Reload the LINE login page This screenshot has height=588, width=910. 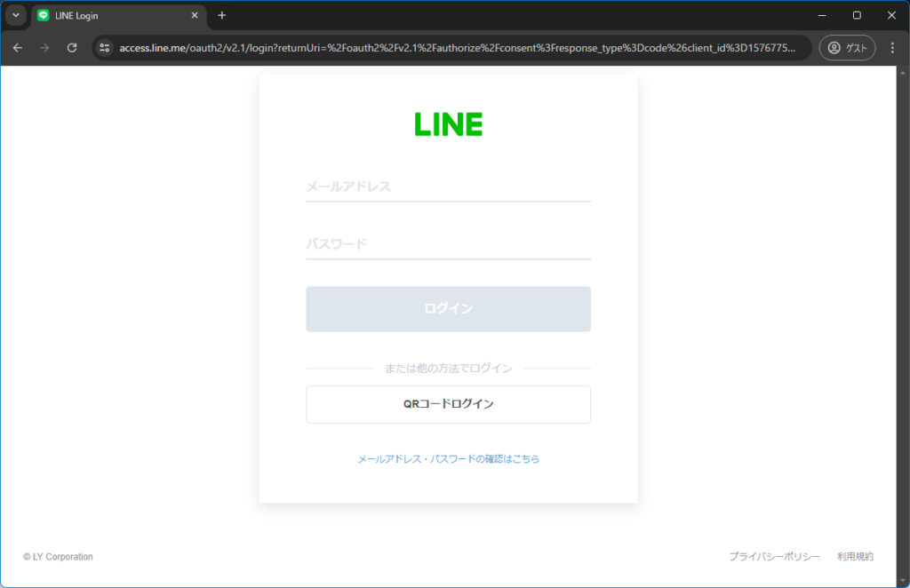tap(72, 48)
